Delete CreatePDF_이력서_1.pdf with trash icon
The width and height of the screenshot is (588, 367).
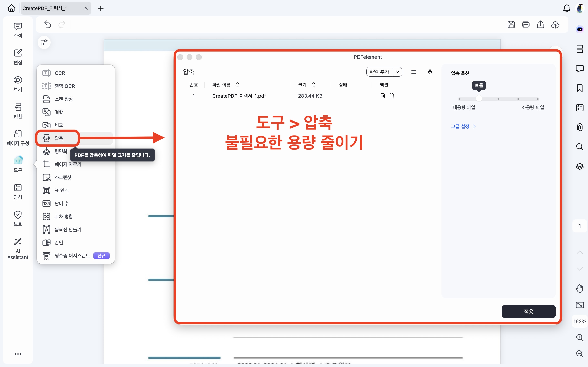[391, 96]
